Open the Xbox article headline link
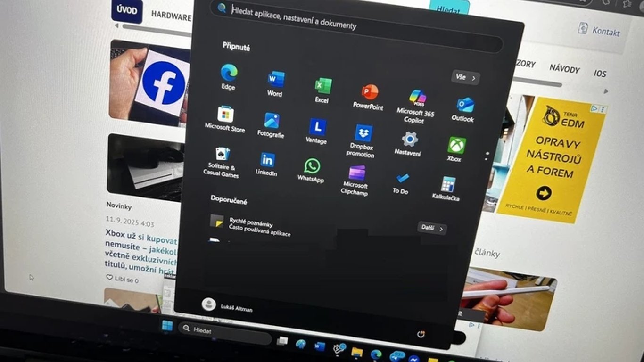 coord(141,252)
